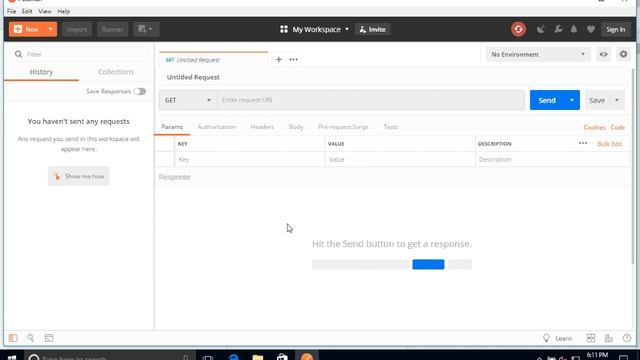
Task: Open the Params tab
Action: 172,127
